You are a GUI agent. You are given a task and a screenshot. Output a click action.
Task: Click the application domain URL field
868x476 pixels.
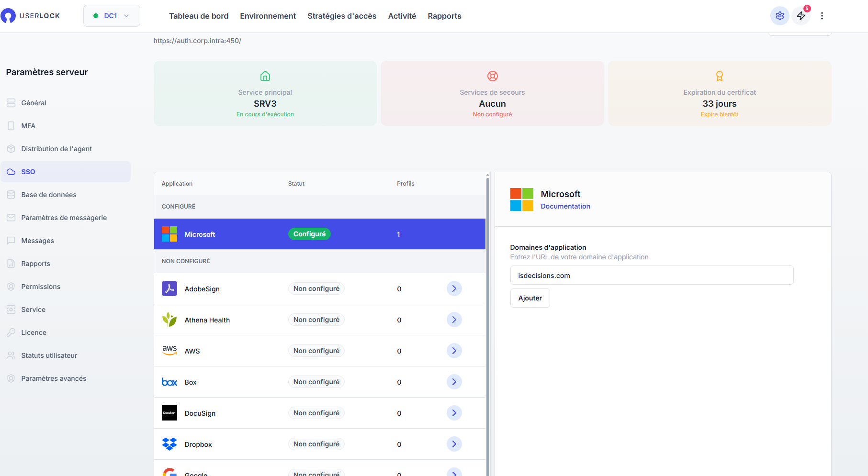652,276
